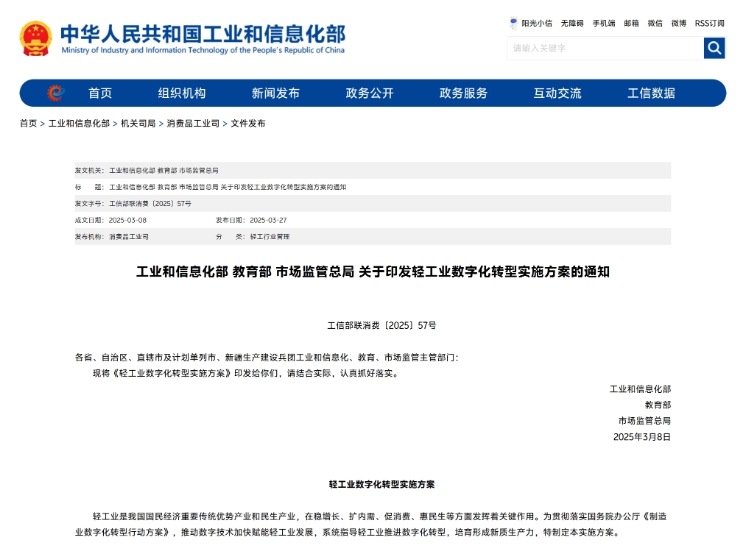Screen dimensions: 755x556
Task: Go to 文件发布 breadcrumb link
Action: coord(248,123)
